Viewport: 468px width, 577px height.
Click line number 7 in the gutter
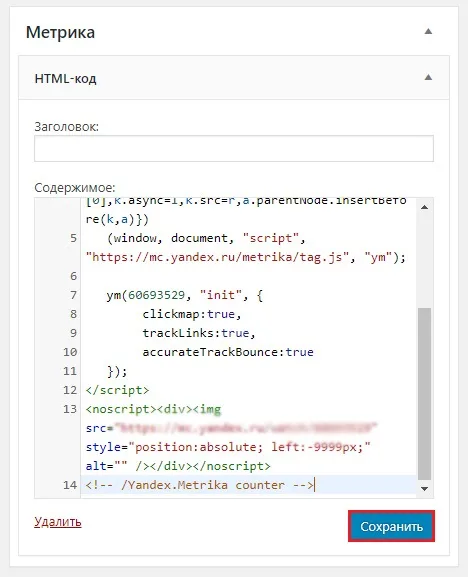pos(74,295)
